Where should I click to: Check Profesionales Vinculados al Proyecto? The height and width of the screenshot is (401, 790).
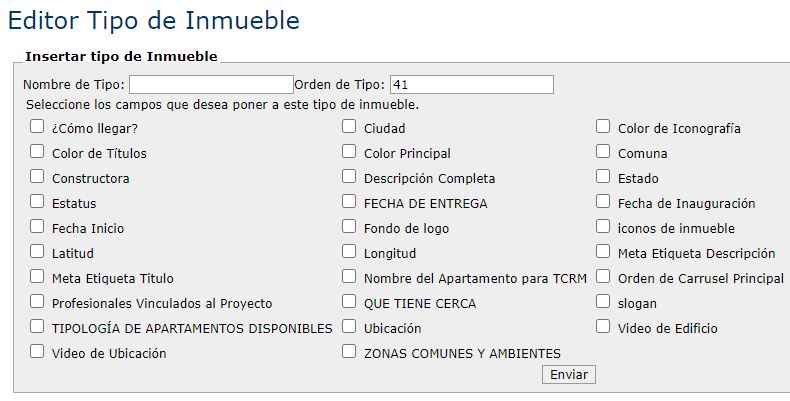(x=37, y=302)
